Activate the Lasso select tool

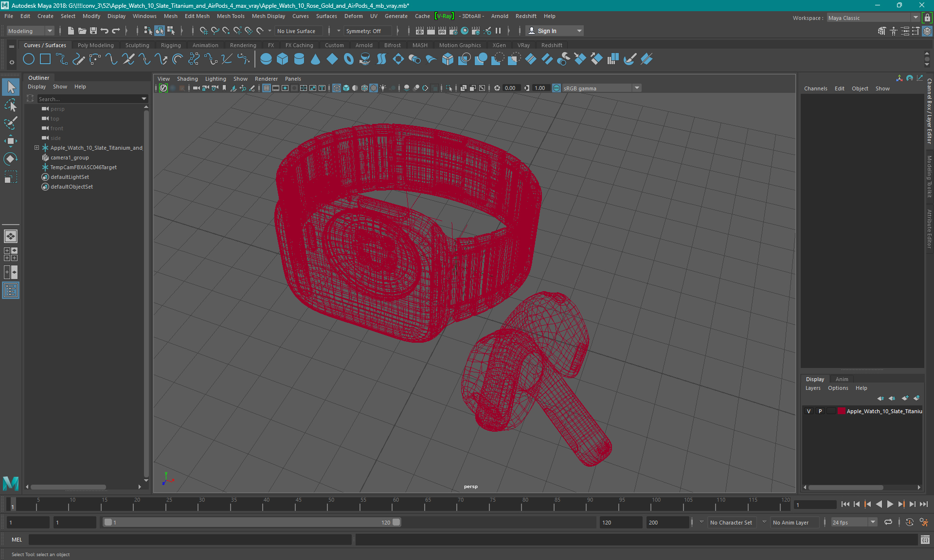11,105
